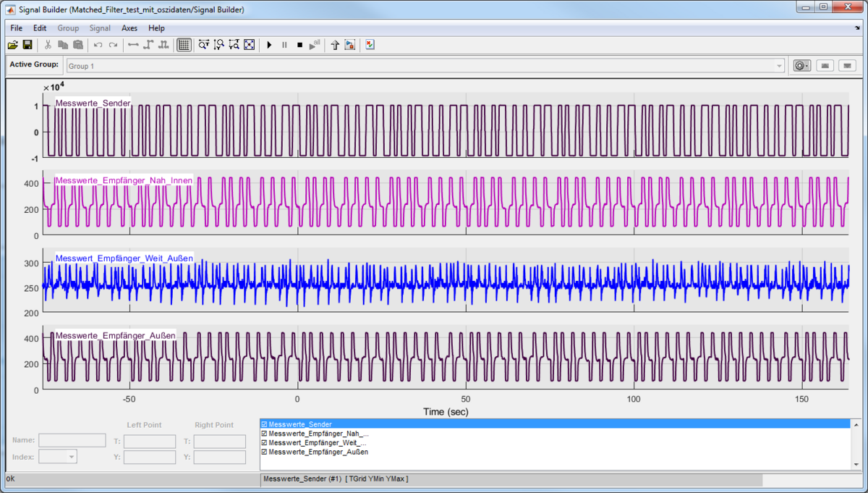Click the Open file folder icon
The image size is (868, 493).
click(12, 45)
